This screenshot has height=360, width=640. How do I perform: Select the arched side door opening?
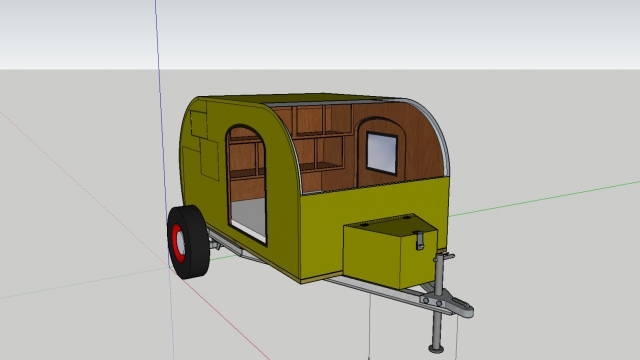click(247, 184)
